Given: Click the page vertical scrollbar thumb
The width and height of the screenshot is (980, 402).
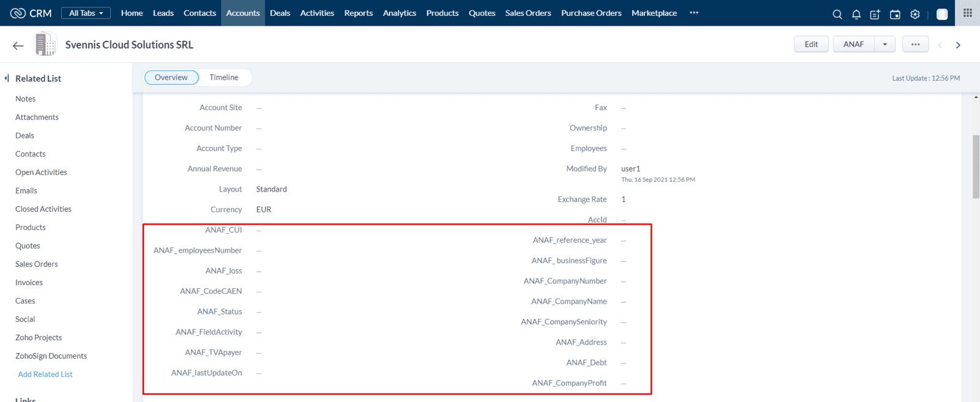Looking at the screenshot, I should pos(976,166).
